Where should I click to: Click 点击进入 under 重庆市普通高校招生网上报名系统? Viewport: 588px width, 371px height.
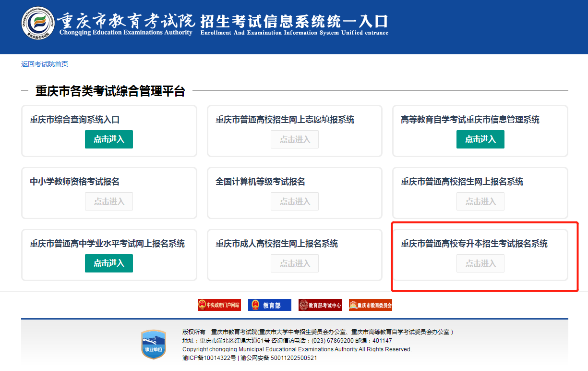click(480, 201)
